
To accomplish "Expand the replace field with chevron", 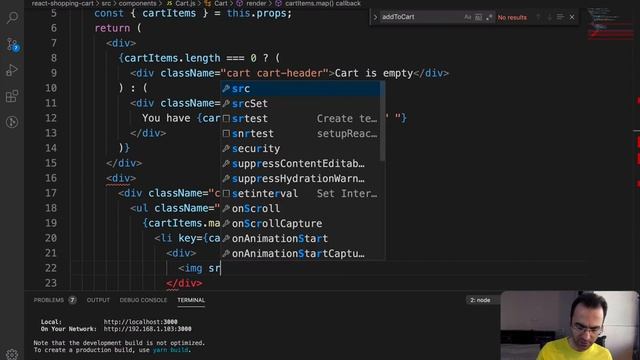I will click(375, 17).
